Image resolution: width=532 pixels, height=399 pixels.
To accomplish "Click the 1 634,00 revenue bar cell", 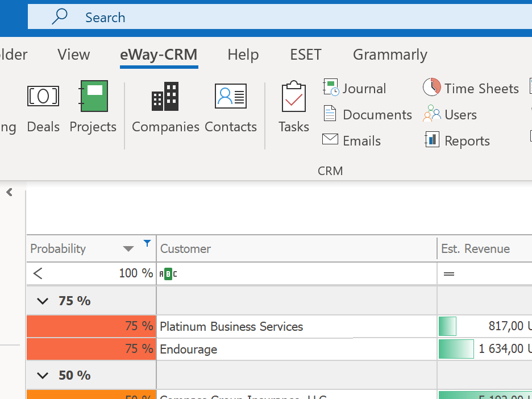I will pos(485,349).
